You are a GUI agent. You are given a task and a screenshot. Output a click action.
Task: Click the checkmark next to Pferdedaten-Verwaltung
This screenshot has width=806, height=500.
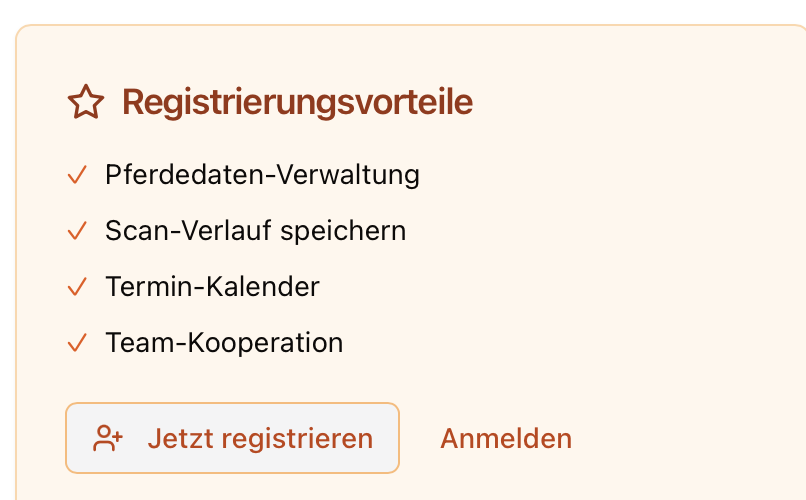[78, 176]
